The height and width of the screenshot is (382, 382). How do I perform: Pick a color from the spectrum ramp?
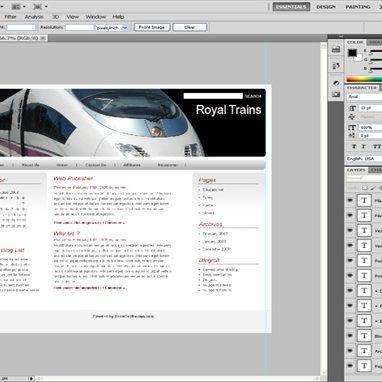[x=364, y=79]
